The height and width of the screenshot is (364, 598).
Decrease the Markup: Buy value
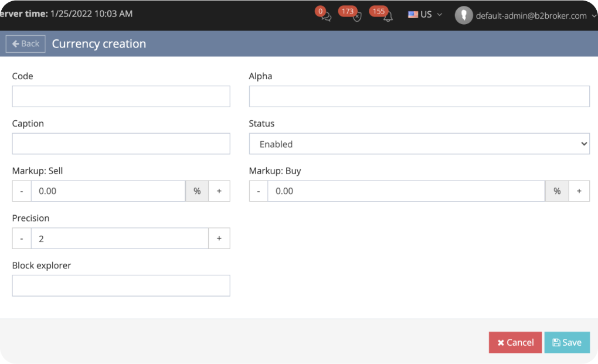259,191
